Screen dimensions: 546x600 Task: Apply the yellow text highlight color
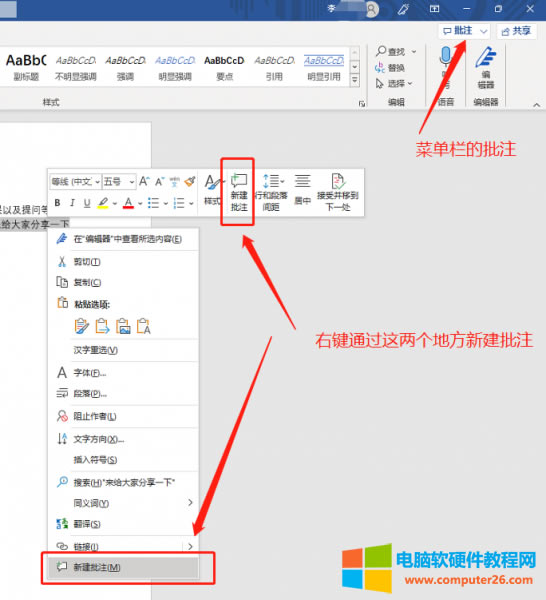pos(103,203)
